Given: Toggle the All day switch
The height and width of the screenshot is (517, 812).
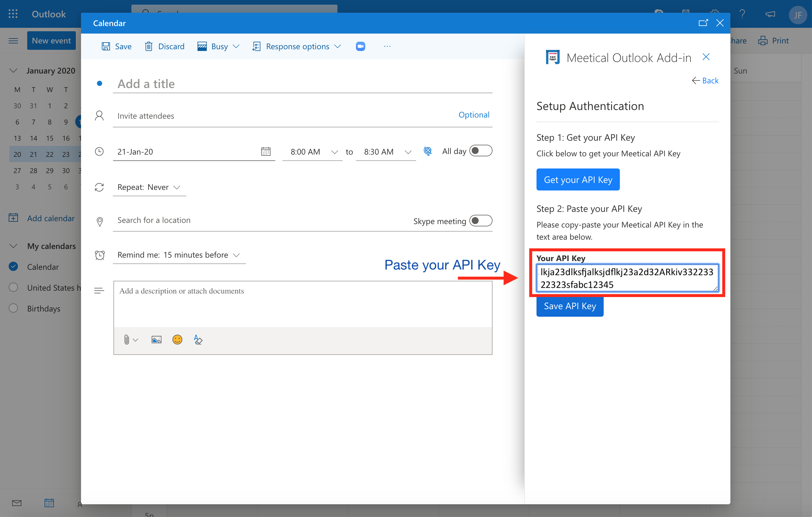Looking at the screenshot, I should (x=481, y=151).
